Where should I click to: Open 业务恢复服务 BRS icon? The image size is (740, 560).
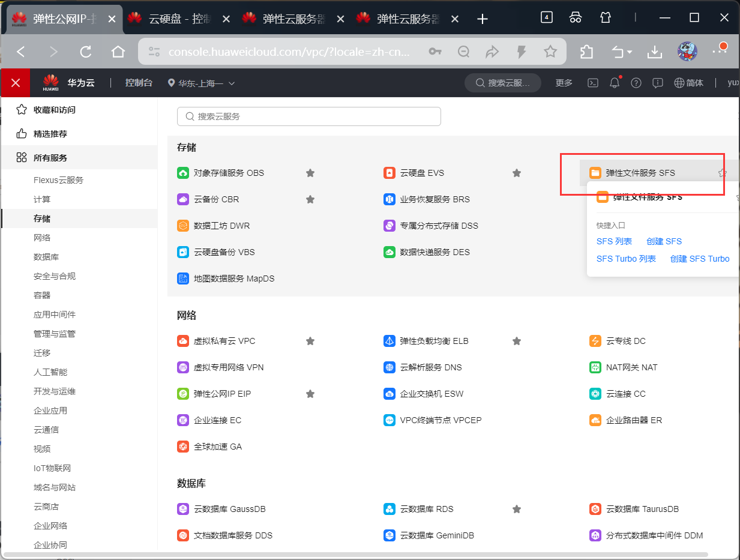coord(390,199)
